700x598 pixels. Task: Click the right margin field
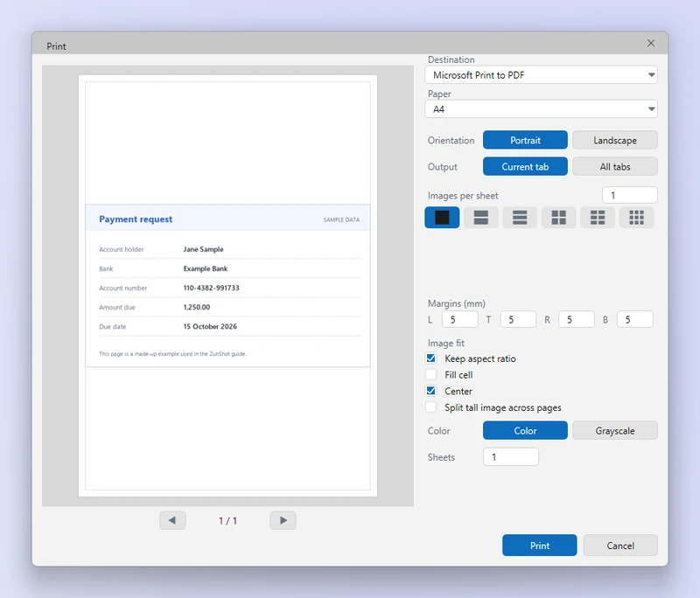coord(577,320)
